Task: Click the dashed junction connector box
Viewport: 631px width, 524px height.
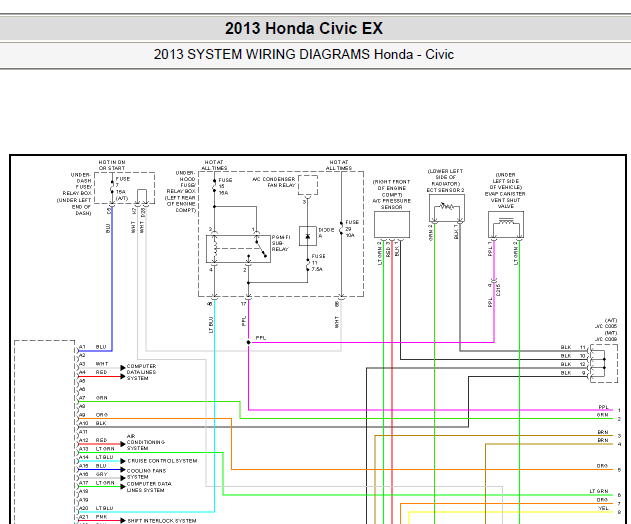Action: [x=604, y=363]
